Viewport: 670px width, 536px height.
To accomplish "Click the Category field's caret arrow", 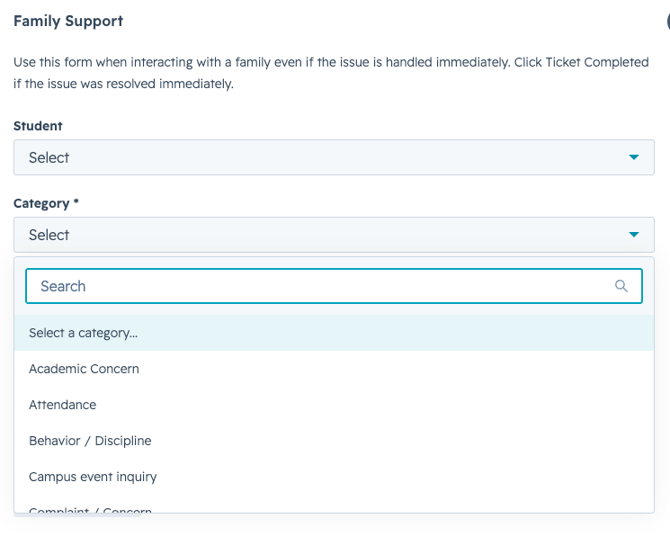I will (634, 234).
